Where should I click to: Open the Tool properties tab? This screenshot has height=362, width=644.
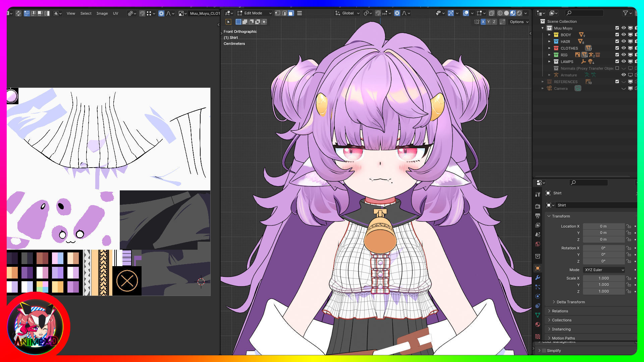tap(538, 194)
